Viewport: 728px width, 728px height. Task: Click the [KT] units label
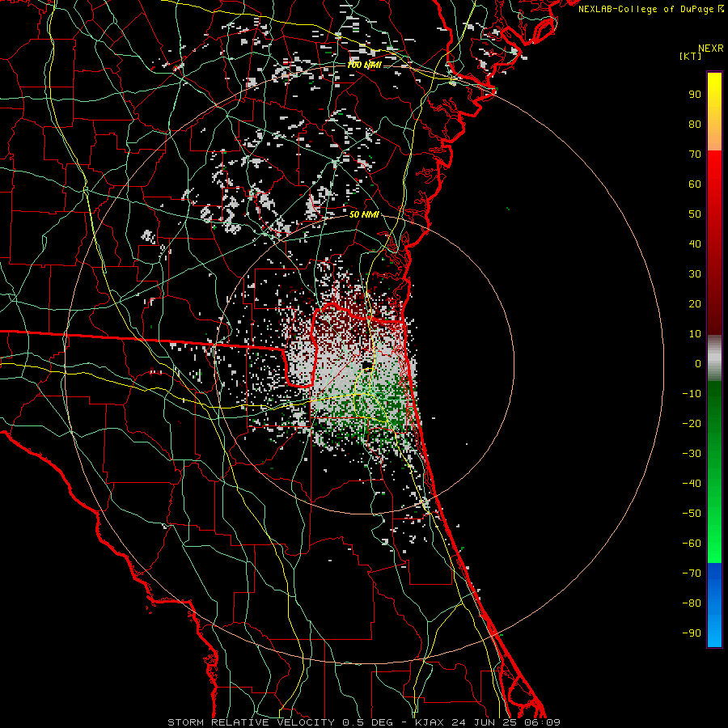[691, 56]
